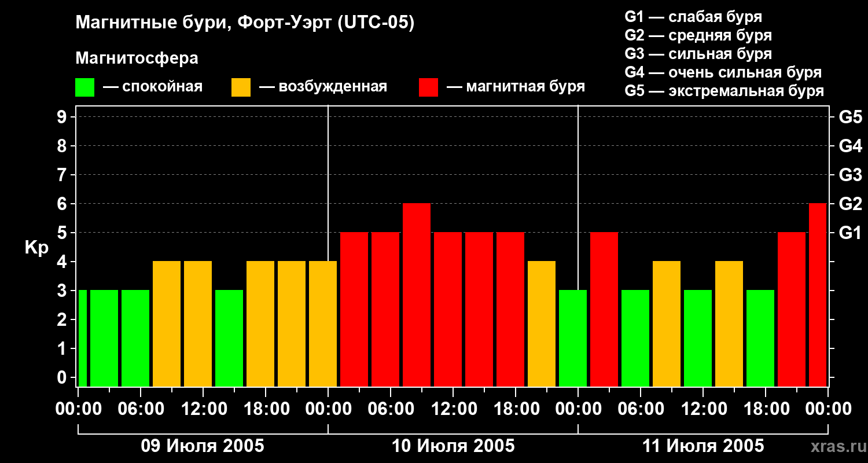Click the 'Магнитосфера' heading

click(x=137, y=58)
